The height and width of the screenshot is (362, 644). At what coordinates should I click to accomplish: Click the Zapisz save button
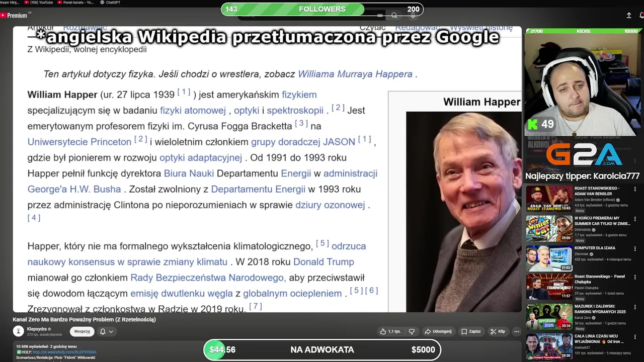(x=471, y=331)
